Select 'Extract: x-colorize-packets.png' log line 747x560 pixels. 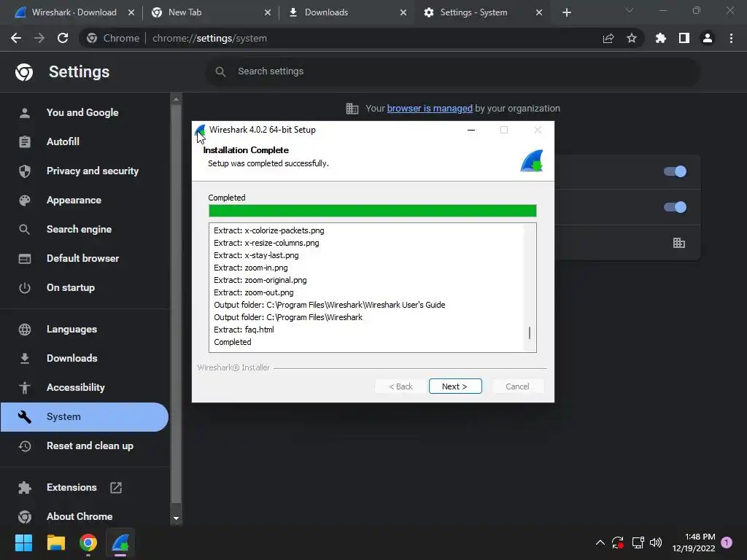tap(268, 230)
